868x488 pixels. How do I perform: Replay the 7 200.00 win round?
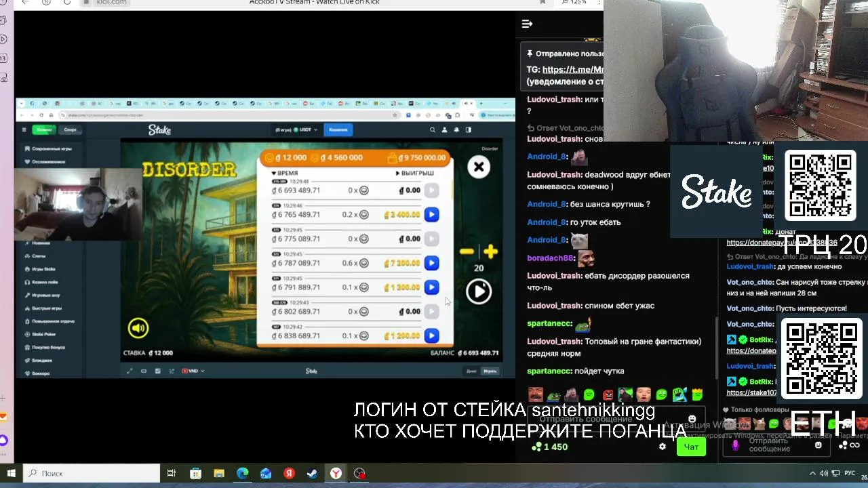pyautogui.click(x=431, y=263)
